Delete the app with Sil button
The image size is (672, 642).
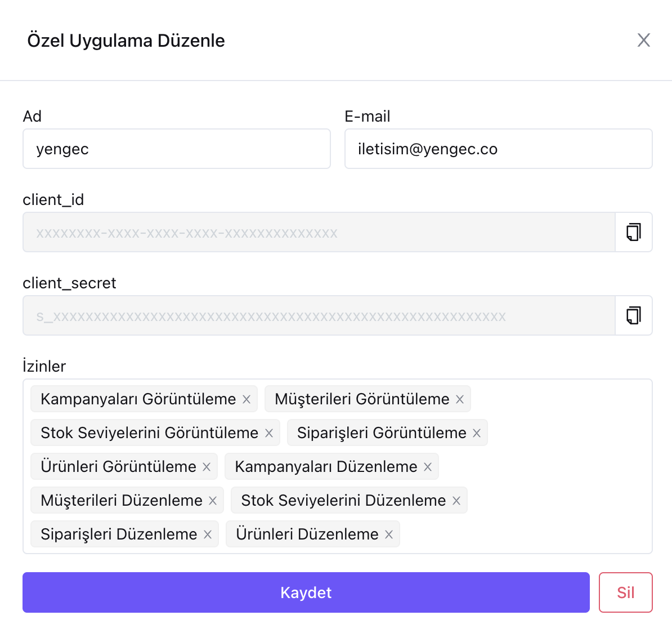pos(625,592)
